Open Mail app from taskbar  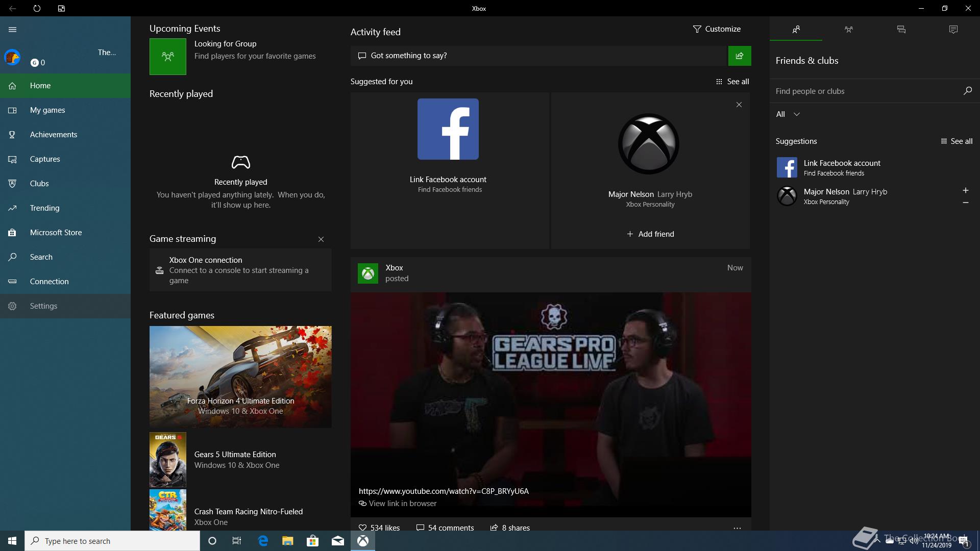[338, 541]
